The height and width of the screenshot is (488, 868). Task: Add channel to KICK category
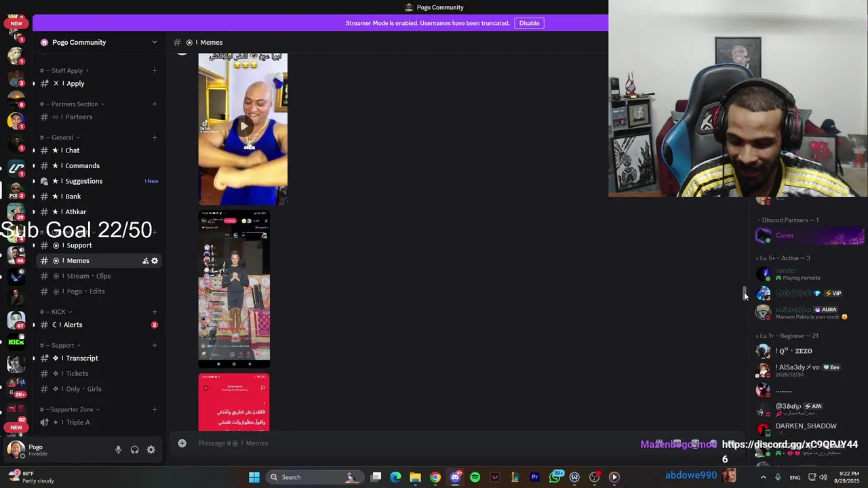155,312
